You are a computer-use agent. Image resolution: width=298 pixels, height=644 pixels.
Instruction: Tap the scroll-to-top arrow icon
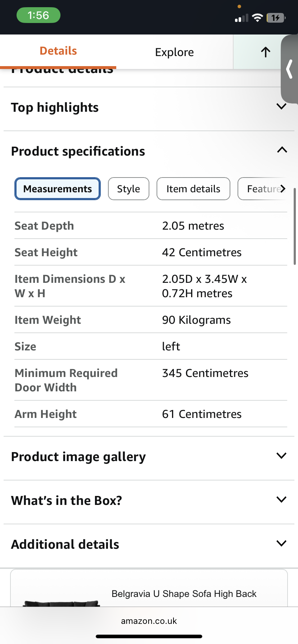266,52
